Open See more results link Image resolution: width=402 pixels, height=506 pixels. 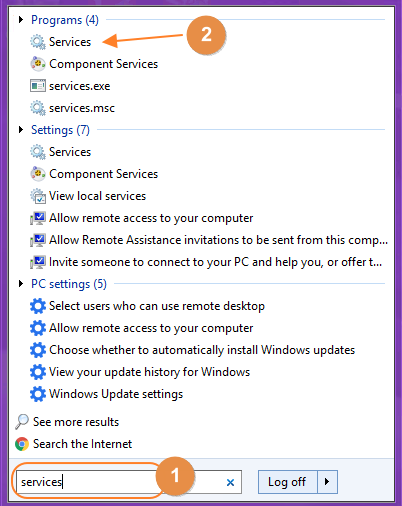76,422
